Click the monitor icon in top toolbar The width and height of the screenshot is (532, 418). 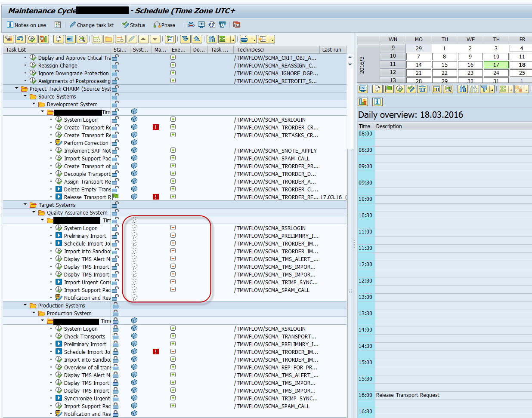click(x=201, y=25)
